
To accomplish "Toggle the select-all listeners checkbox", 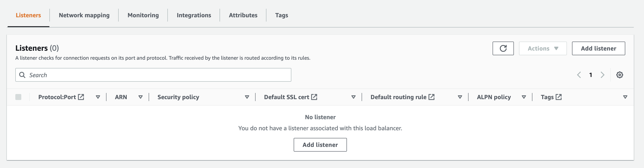I will tap(18, 97).
